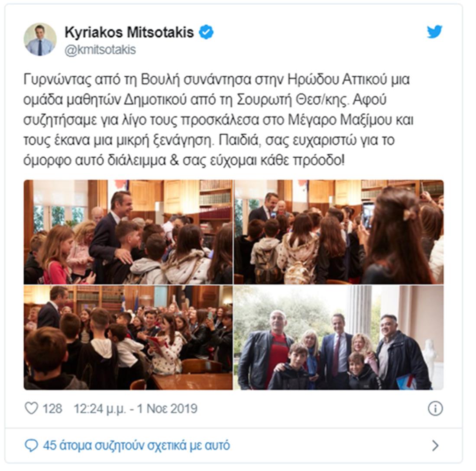Like the tweet using the heart icon
The image size is (476, 471).
(x=31, y=408)
